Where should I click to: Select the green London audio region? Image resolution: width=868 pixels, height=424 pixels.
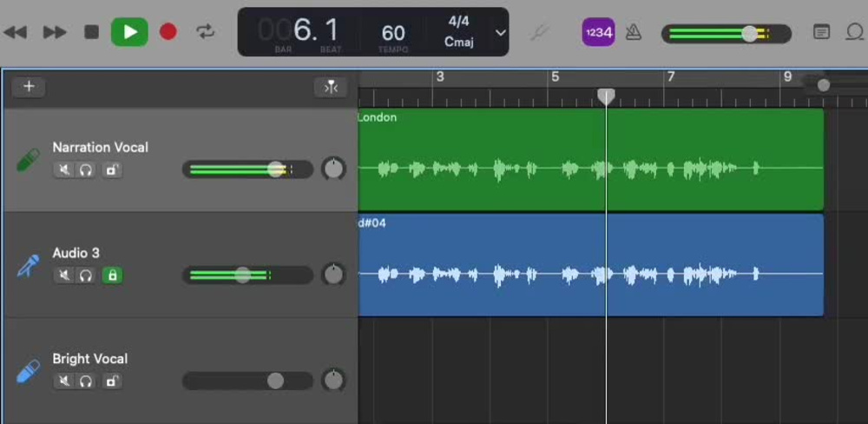click(591, 160)
